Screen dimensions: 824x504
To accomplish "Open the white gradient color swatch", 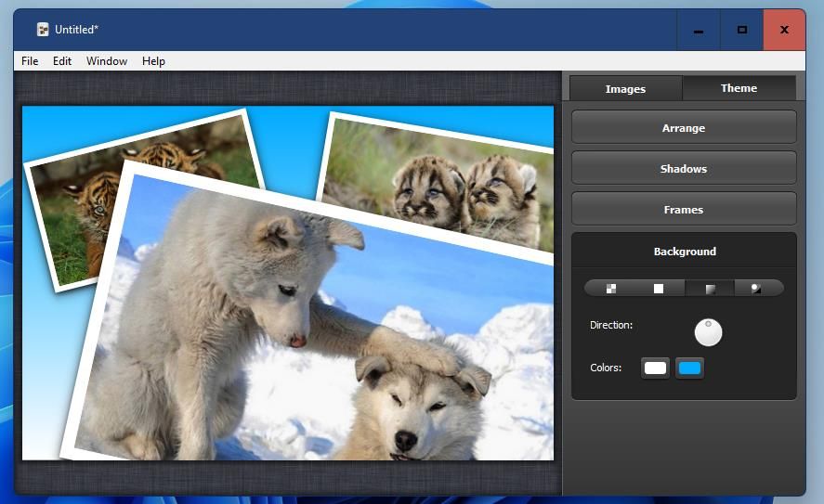I will tap(655, 368).
